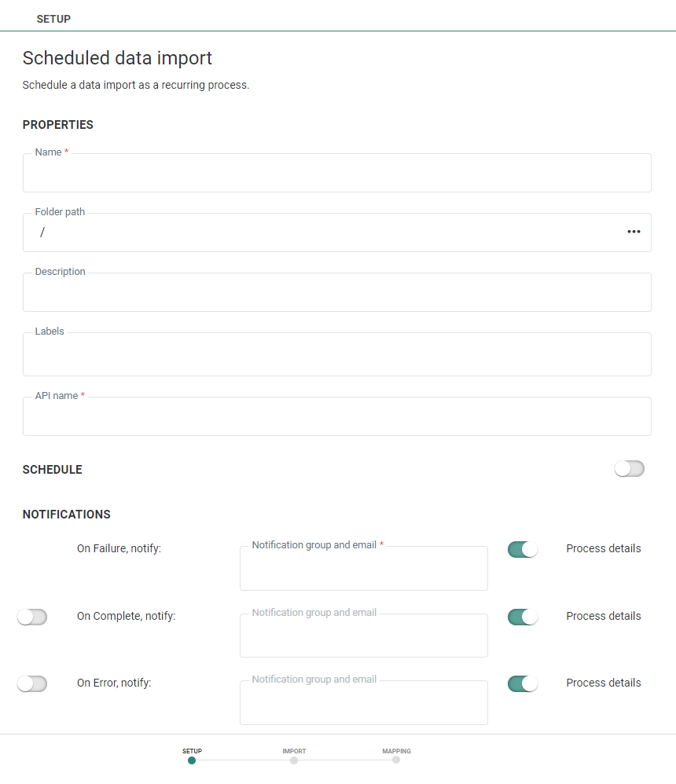Click the Setup step circle in stepper
The width and height of the screenshot is (676, 784).
[x=192, y=760]
